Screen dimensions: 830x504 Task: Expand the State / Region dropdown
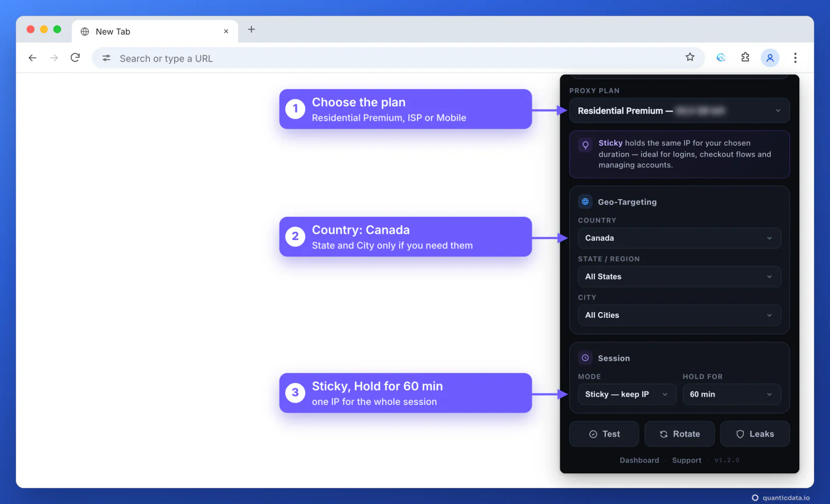click(x=680, y=276)
